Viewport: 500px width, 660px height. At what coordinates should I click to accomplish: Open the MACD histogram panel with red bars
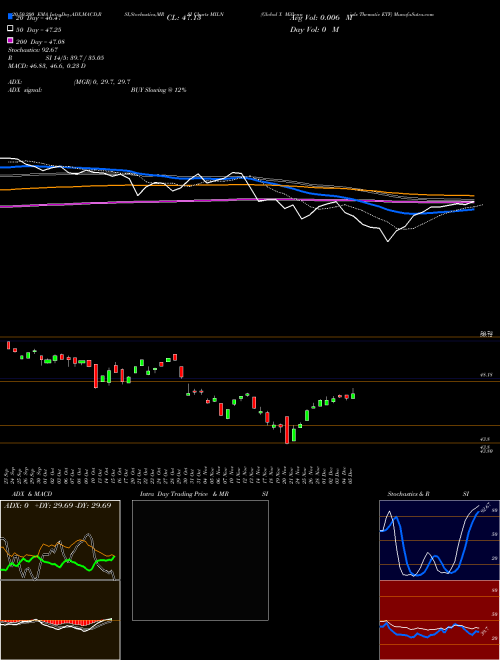click(x=60, y=620)
